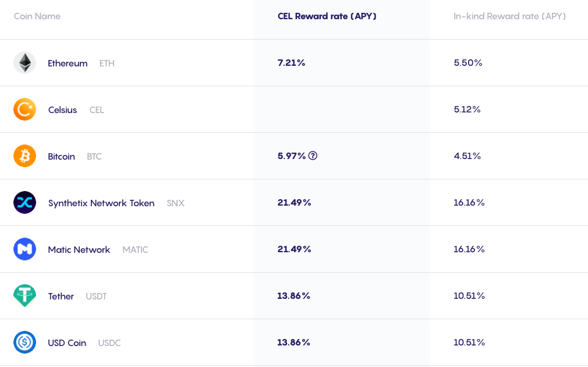Select the In-kind Reward rate (APY) header
588x367 pixels.
click(509, 16)
